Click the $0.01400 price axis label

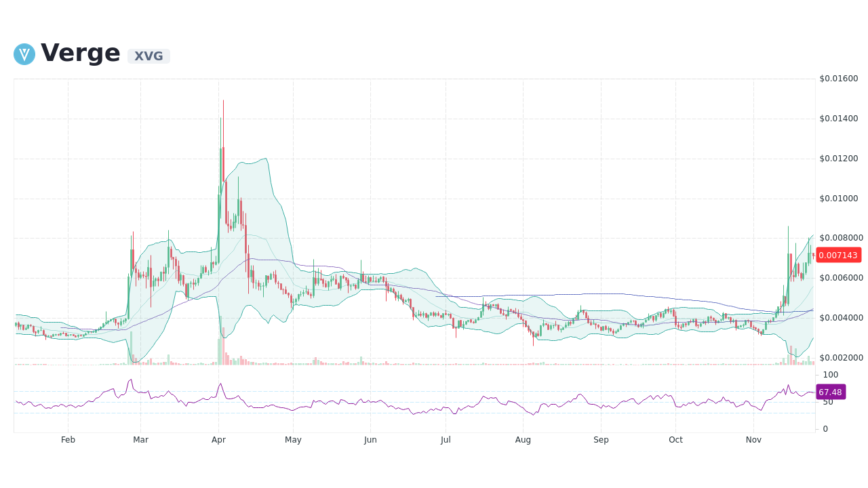839,119
